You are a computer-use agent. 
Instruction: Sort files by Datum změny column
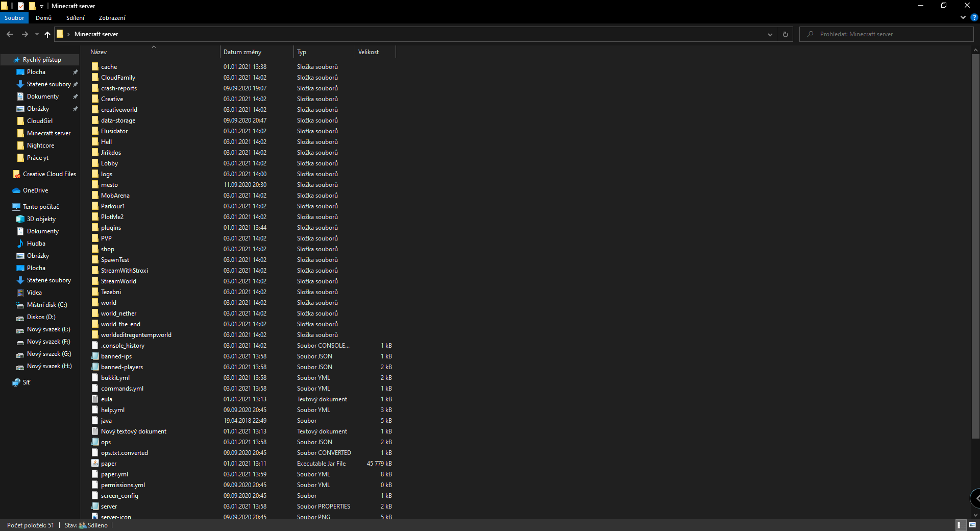[x=242, y=52]
